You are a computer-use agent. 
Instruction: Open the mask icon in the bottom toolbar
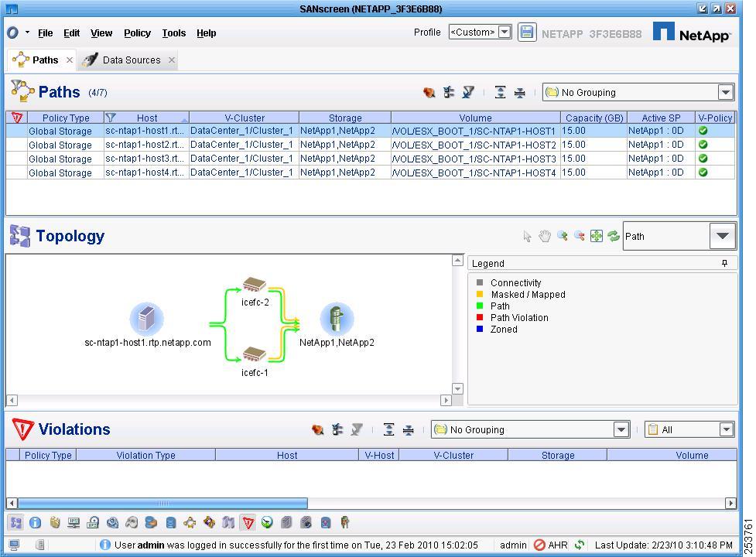(132, 522)
